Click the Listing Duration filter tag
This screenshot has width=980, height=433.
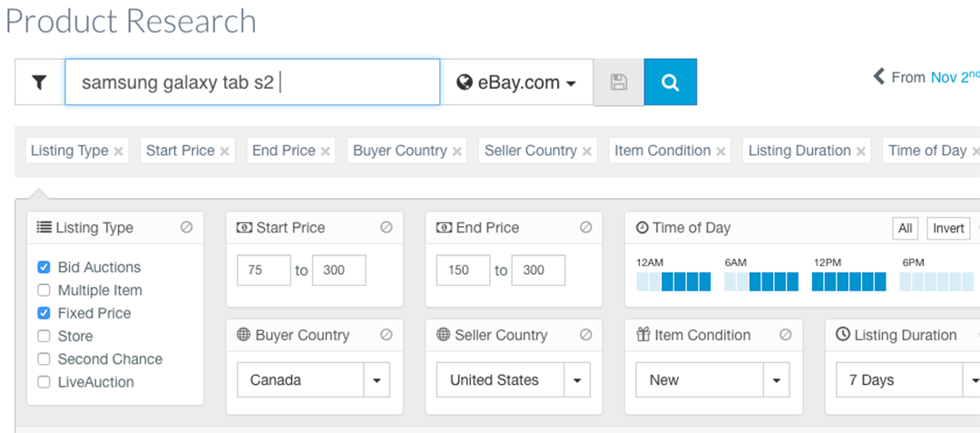[x=799, y=151]
